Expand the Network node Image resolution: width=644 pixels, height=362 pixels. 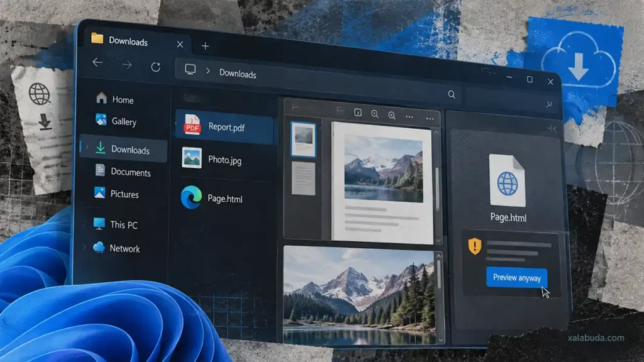click(84, 247)
